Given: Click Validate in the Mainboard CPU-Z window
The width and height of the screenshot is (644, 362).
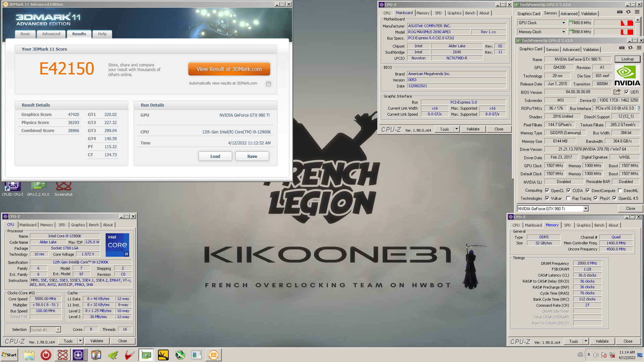Looking at the screenshot, I should click(x=473, y=129).
